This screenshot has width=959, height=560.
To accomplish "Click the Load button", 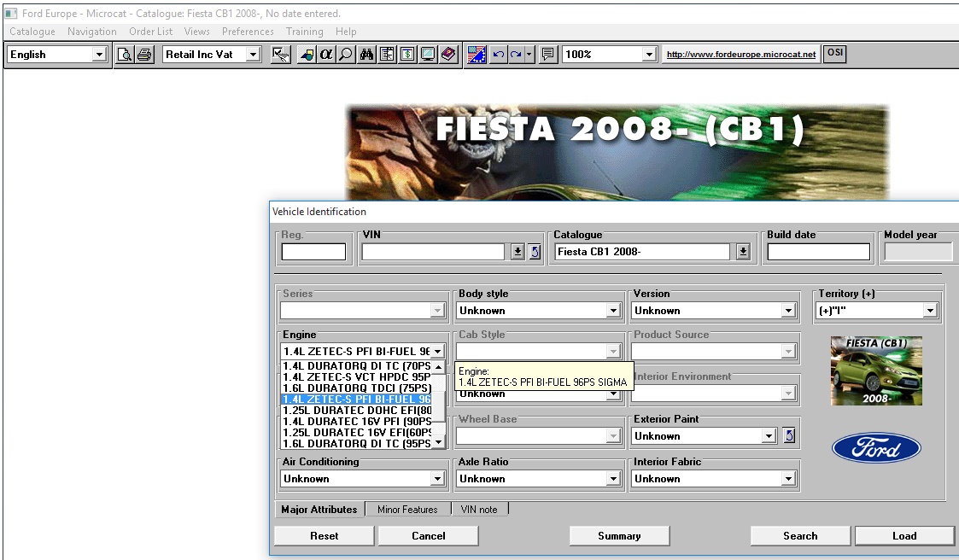I will [x=904, y=536].
